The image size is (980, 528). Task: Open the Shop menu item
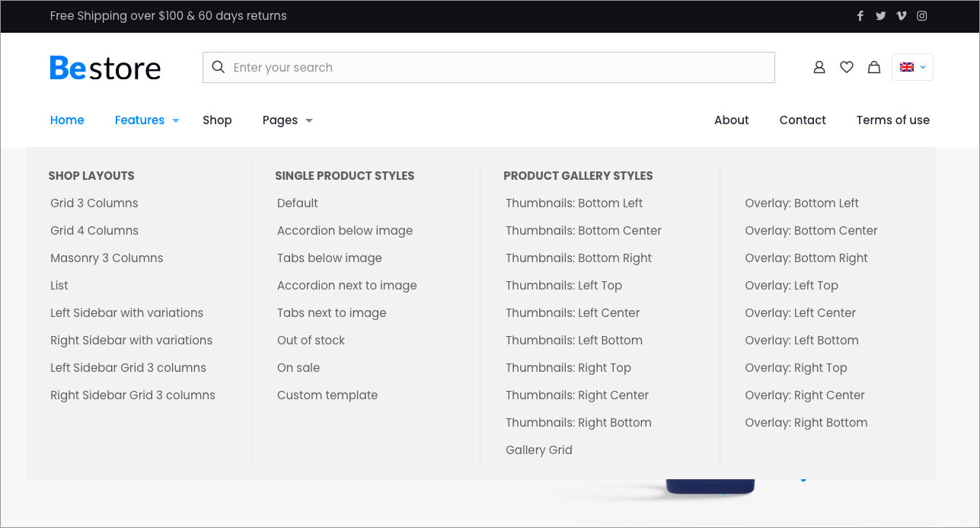217,120
